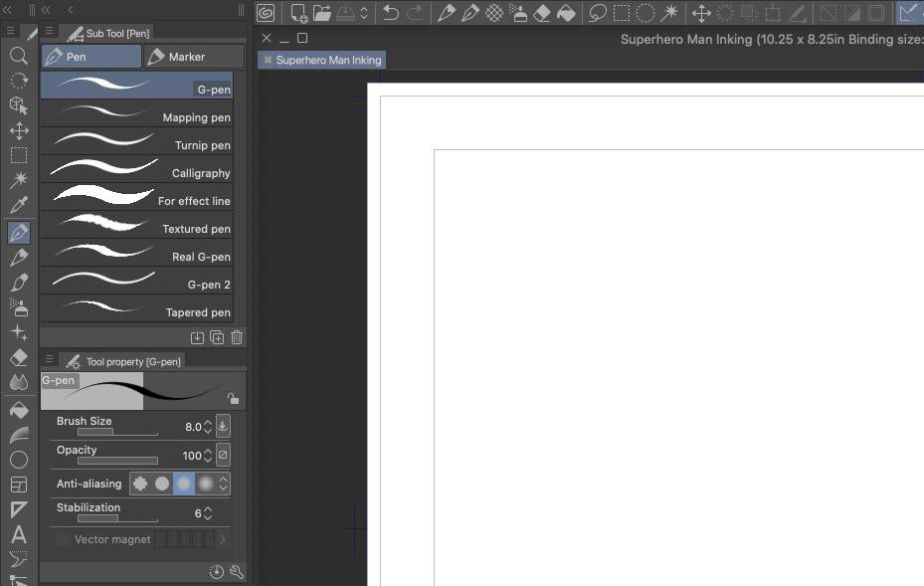The height and width of the screenshot is (586, 924).
Task: Click the Opacity slider bar
Action: pos(117,461)
